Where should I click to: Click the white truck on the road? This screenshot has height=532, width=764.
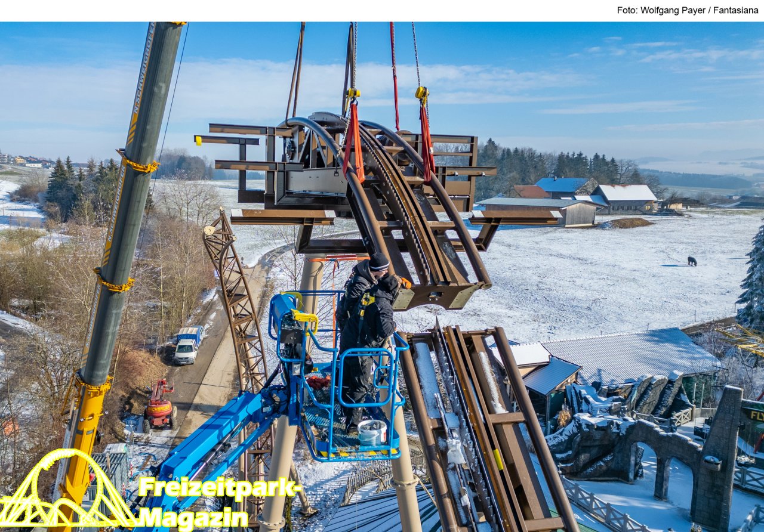click(x=186, y=351)
